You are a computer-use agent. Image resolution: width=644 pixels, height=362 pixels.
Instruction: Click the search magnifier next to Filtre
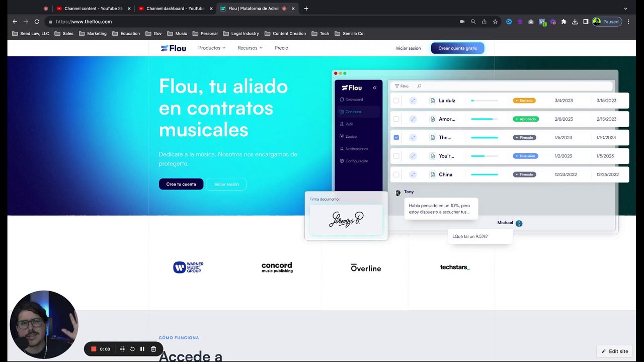(x=419, y=86)
